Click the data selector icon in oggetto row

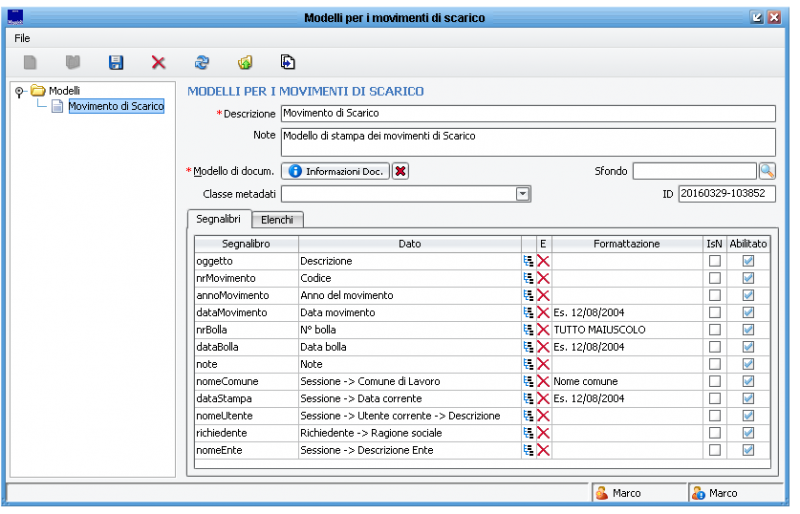[x=528, y=261]
